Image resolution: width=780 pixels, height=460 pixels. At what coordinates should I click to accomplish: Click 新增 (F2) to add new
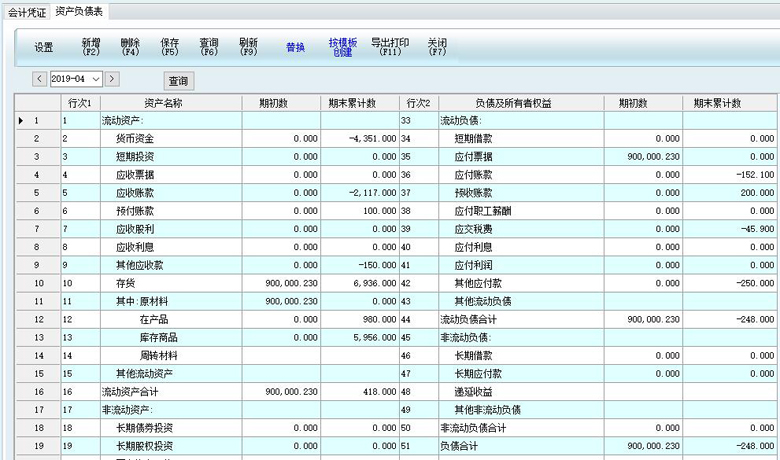(x=91, y=47)
